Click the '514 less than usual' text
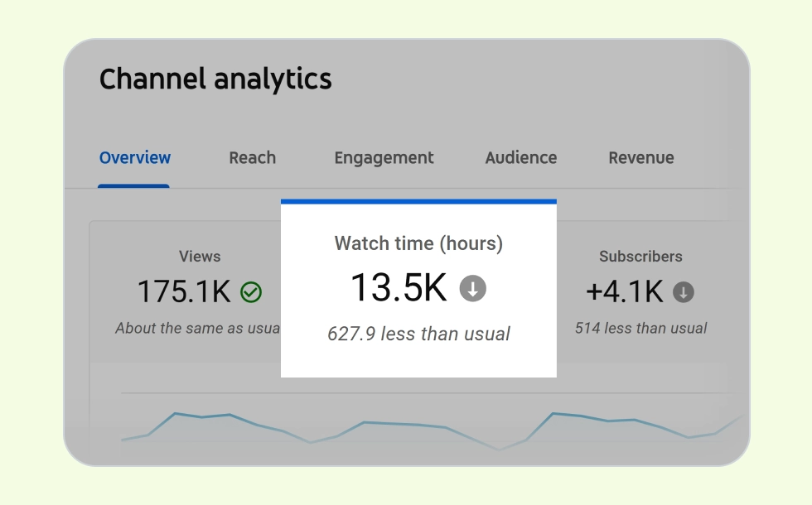The image size is (812, 505). [x=640, y=328]
